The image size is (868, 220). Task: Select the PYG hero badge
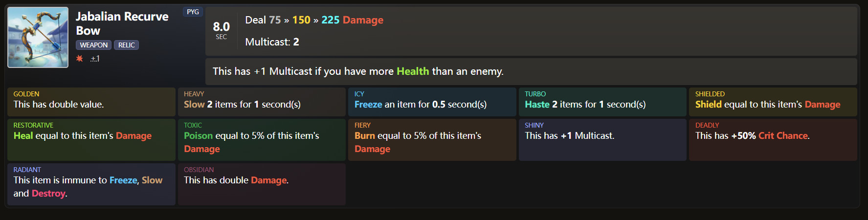pos(193,12)
